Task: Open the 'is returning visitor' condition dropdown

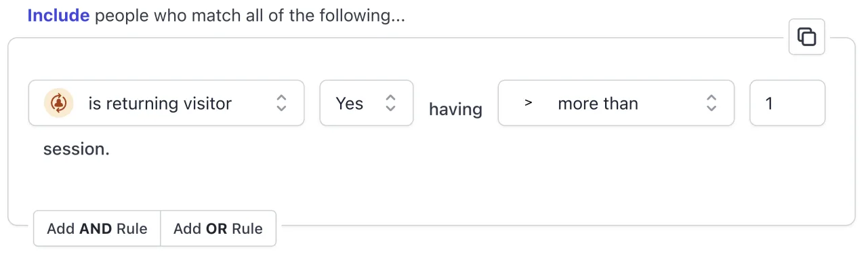Action: point(166,103)
